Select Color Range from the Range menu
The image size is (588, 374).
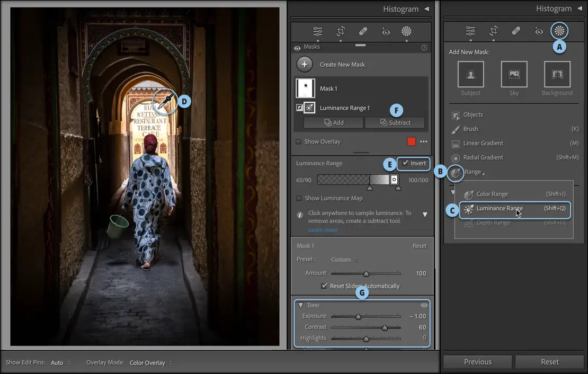tap(492, 194)
